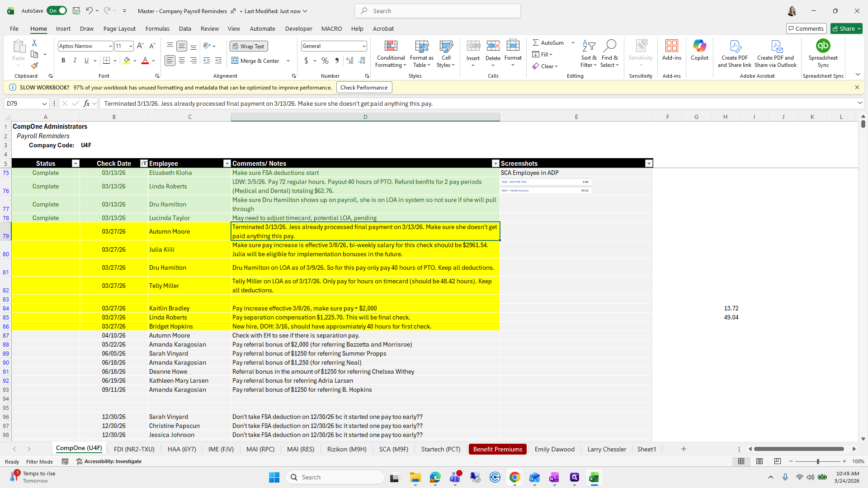Switch to the Startech (PCT) sheet tab

click(x=440, y=449)
